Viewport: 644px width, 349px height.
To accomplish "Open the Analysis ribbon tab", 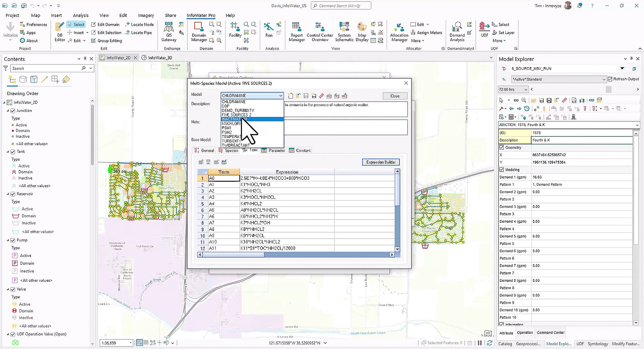I will click(x=80, y=15).
